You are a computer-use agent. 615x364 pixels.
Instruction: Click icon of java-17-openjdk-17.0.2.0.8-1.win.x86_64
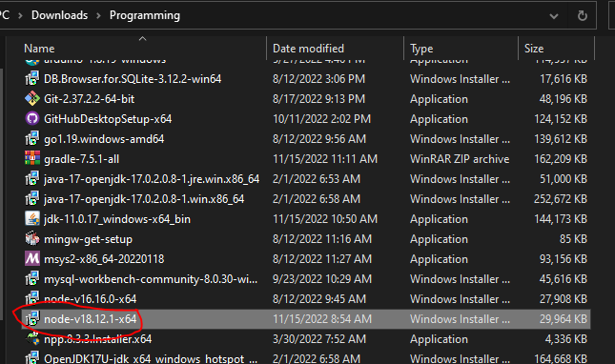[x=32, y=198]
